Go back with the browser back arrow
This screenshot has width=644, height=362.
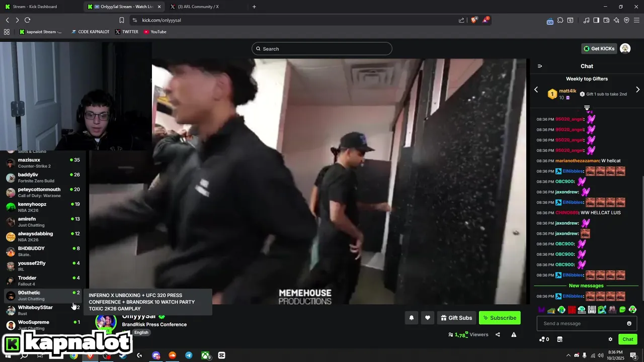coord(8,20)
